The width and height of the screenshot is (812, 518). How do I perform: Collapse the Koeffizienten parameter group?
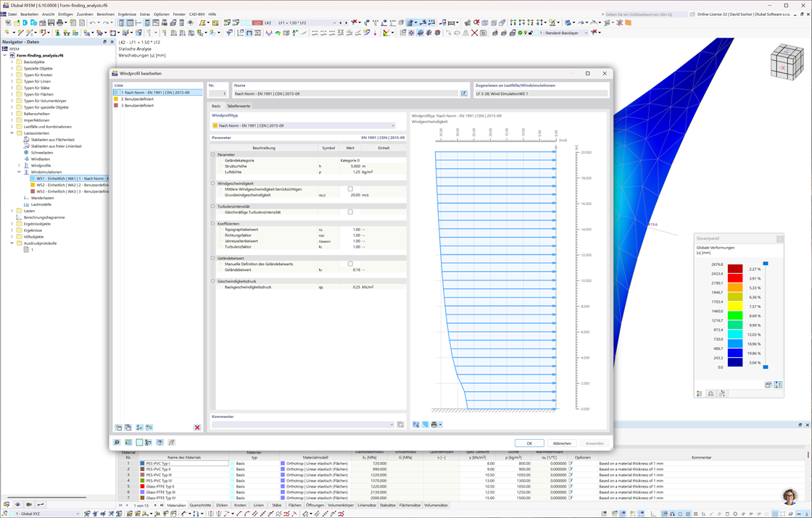coord(212,223)
